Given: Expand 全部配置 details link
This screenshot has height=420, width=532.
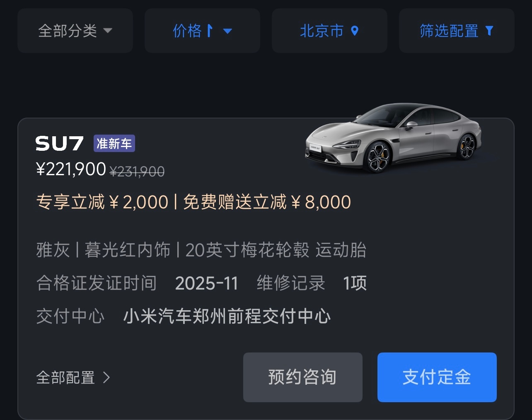Looking at the screenshot, I should 73,377.
